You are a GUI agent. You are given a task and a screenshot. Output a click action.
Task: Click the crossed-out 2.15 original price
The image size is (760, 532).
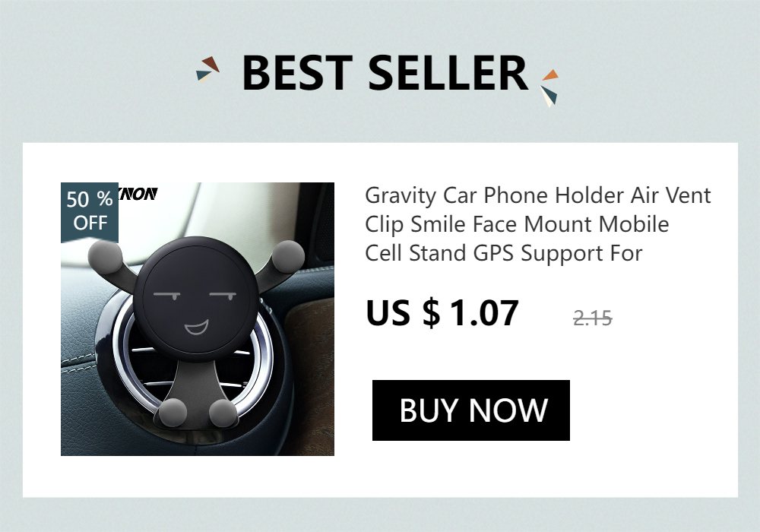pos(592,318)
